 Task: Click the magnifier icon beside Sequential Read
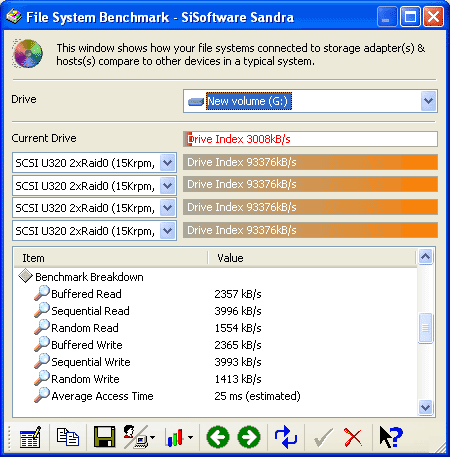coord(42,310)
